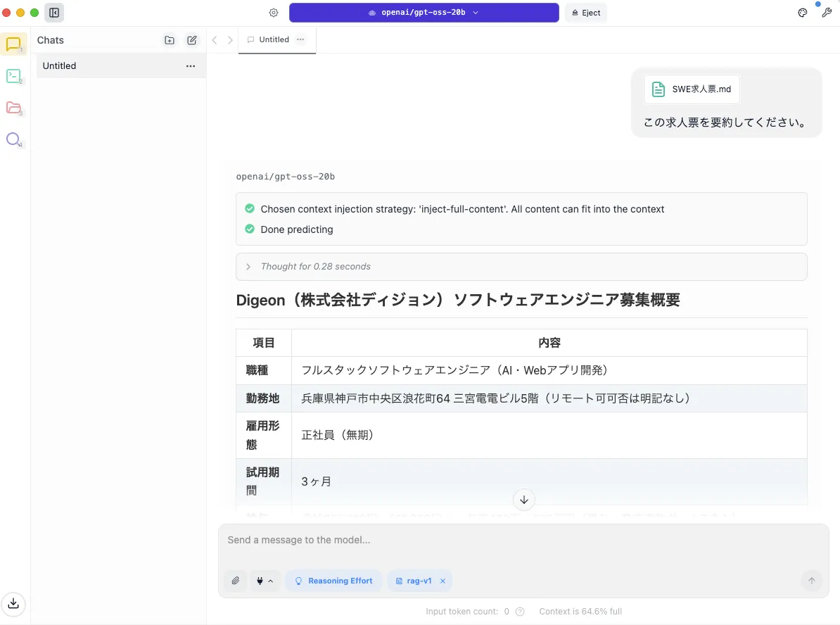Show input token count help icon

(x=520, y=612)
